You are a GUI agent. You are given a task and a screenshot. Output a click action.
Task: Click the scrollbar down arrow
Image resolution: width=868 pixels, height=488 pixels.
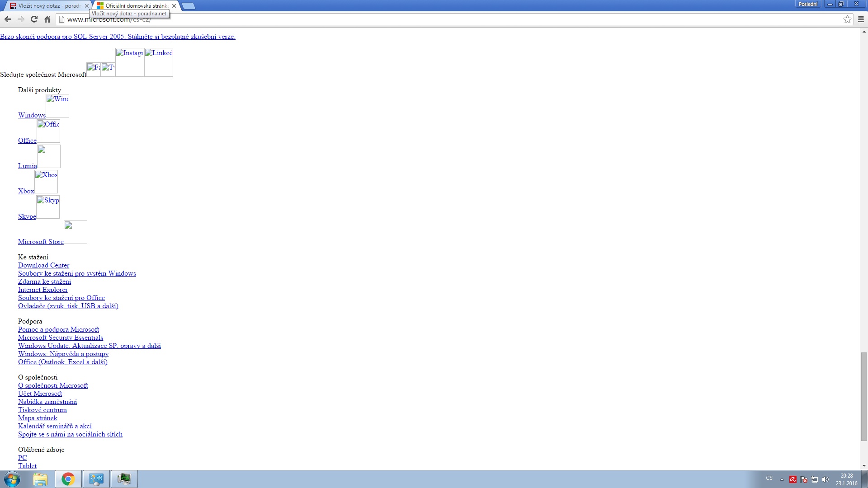click(864, 466)
